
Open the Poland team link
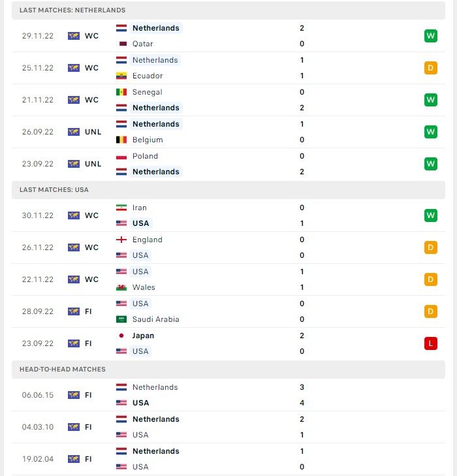coord(145,156)
